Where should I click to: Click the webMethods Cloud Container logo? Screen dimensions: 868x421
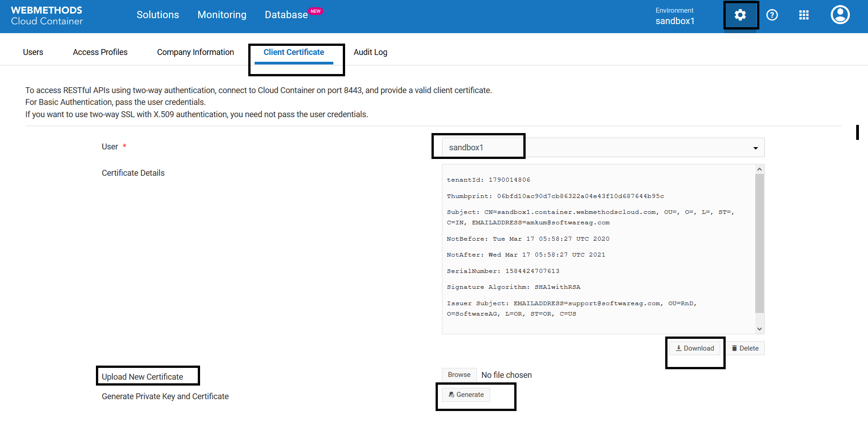(x=47, y=15)
